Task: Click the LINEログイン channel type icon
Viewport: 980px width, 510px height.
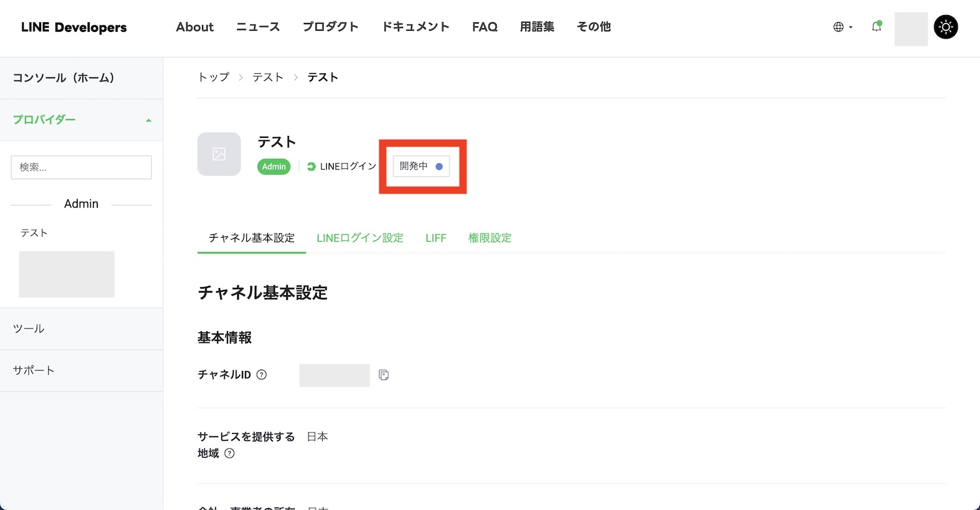Action: click(x=312, y=167)
